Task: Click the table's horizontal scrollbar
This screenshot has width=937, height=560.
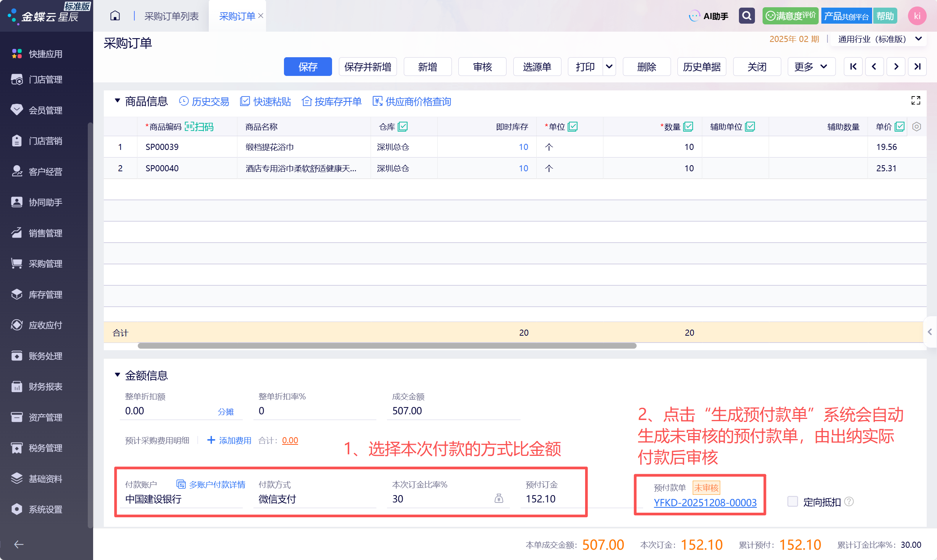Action: [387, 346]
